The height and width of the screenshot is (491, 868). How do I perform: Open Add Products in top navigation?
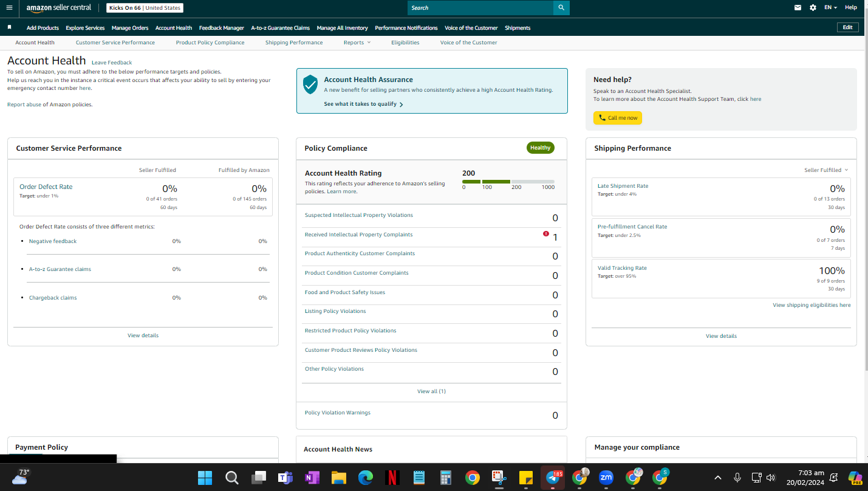click(x=43, y=28)
